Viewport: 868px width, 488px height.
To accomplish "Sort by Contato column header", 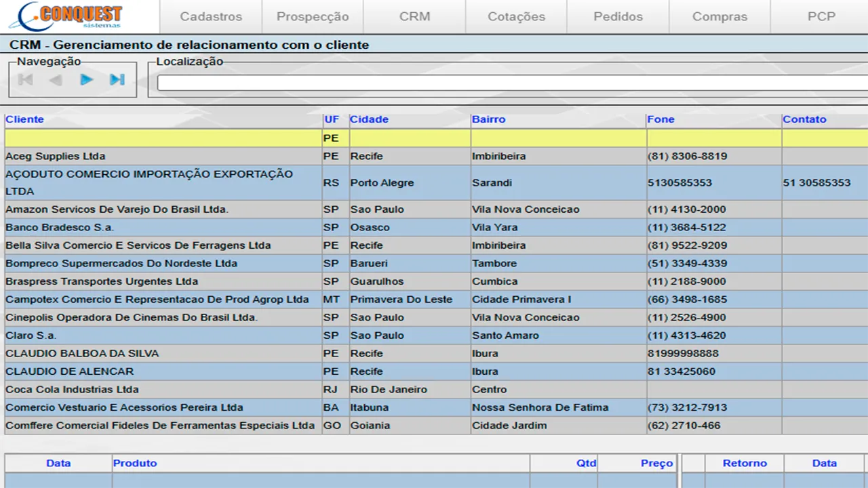I will point(805,119).
